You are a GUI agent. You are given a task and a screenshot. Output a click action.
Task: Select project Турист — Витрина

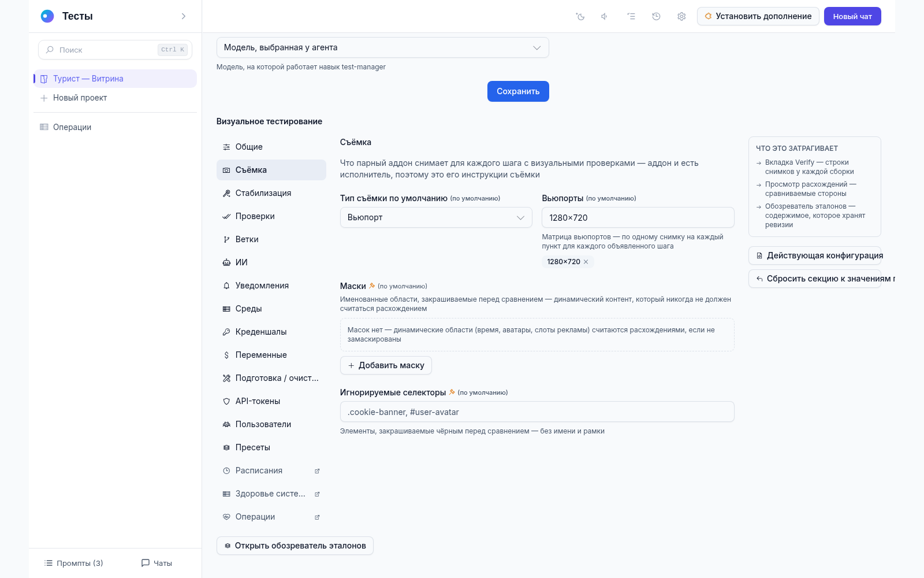115,79
